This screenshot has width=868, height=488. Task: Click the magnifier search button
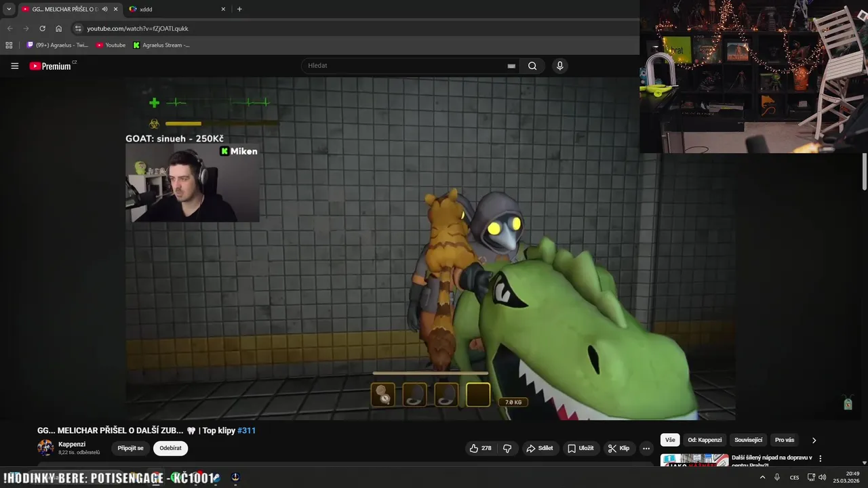532,66
